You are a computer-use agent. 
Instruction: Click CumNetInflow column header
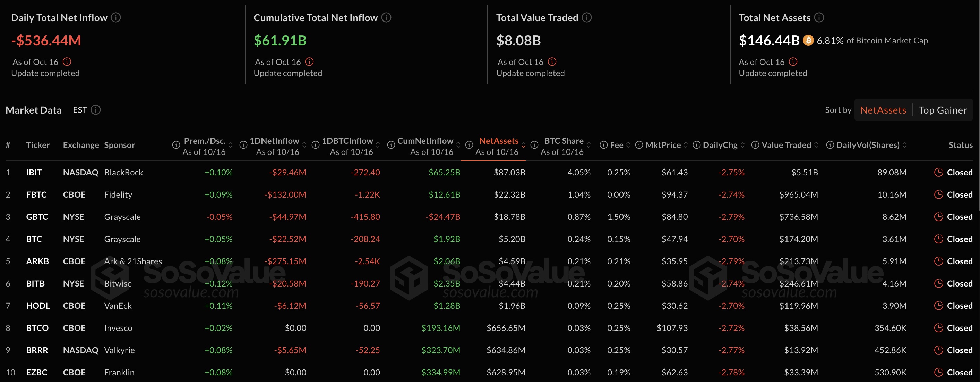425,141
